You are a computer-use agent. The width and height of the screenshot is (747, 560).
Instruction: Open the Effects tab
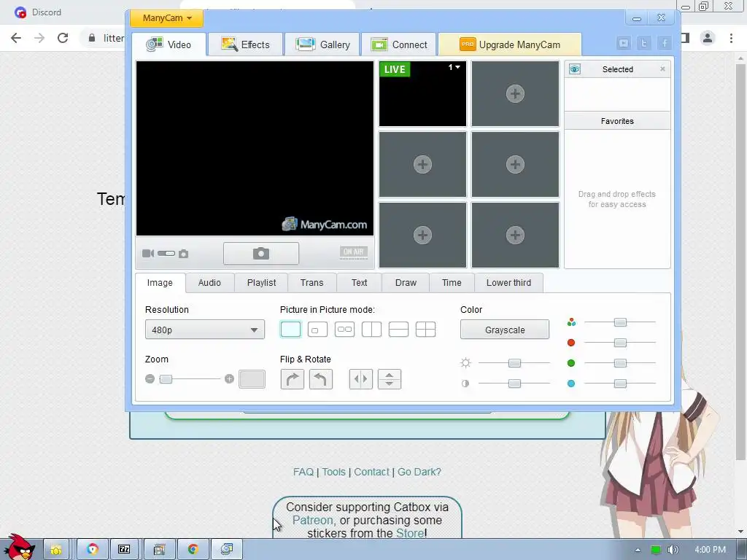(245, 44)
